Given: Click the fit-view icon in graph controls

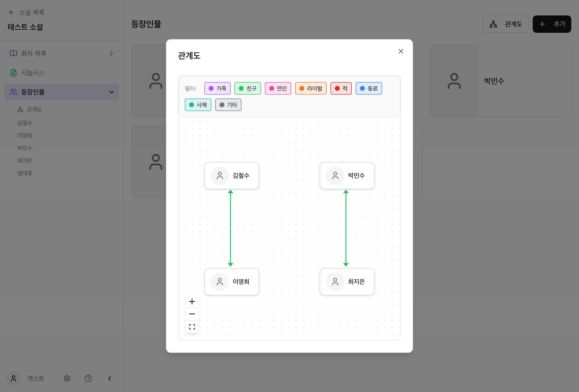Looking at the screenshot, I should 192,327.
